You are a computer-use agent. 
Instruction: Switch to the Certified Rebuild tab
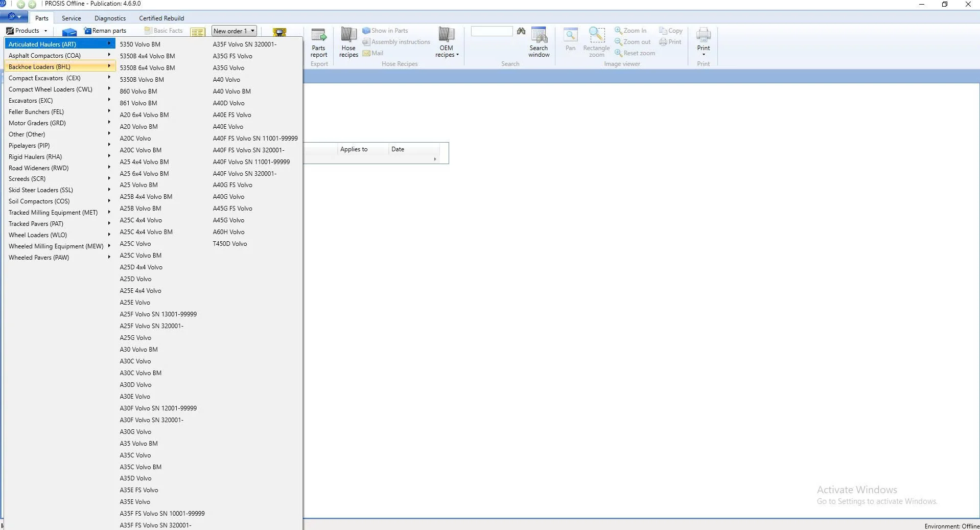pos(161,18)
